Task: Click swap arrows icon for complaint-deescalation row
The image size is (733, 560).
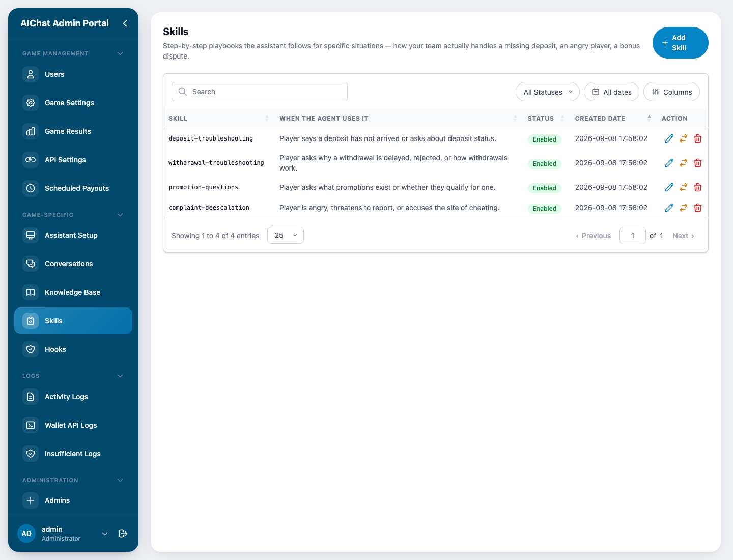Action: (x=684, y=208)
